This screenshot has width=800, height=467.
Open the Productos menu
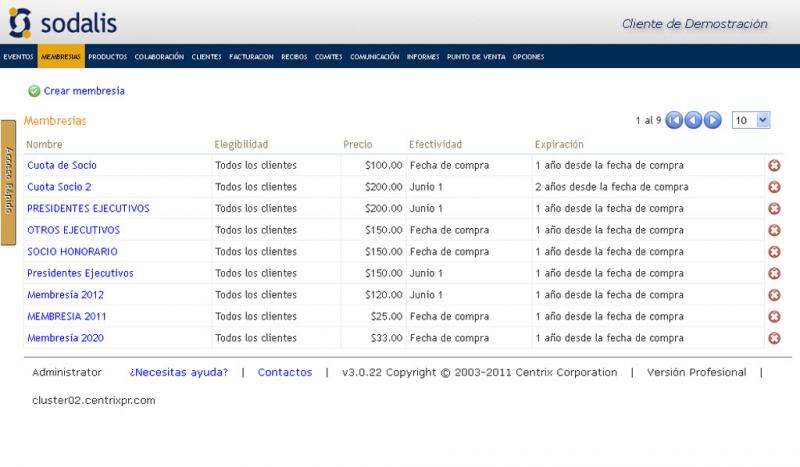click(x=107, y=57)
